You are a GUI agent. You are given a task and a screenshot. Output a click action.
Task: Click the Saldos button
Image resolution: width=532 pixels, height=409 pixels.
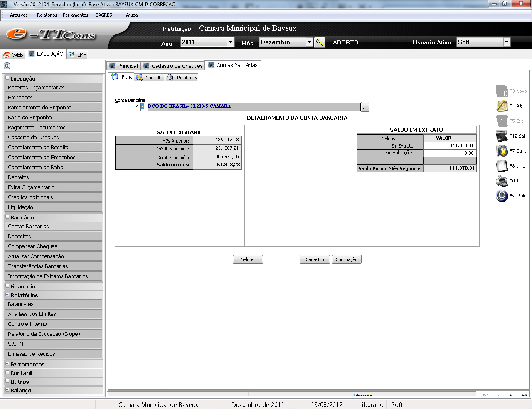point(248,259)
